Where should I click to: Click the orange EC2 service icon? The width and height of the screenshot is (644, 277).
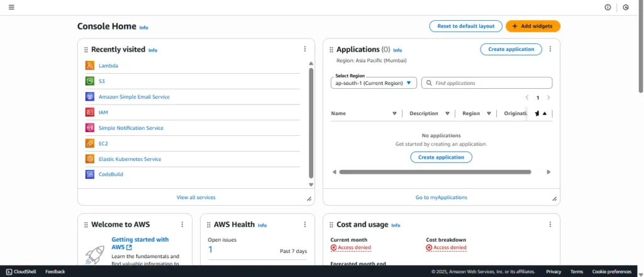point(90,144)
